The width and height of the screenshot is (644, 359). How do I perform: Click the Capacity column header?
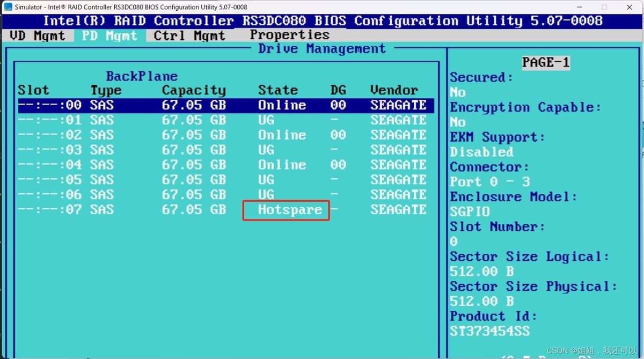point(194,90)
